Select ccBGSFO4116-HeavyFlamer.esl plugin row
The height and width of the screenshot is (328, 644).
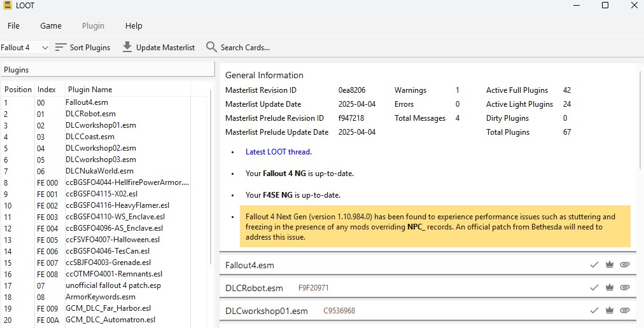click(x=96, y=205)
